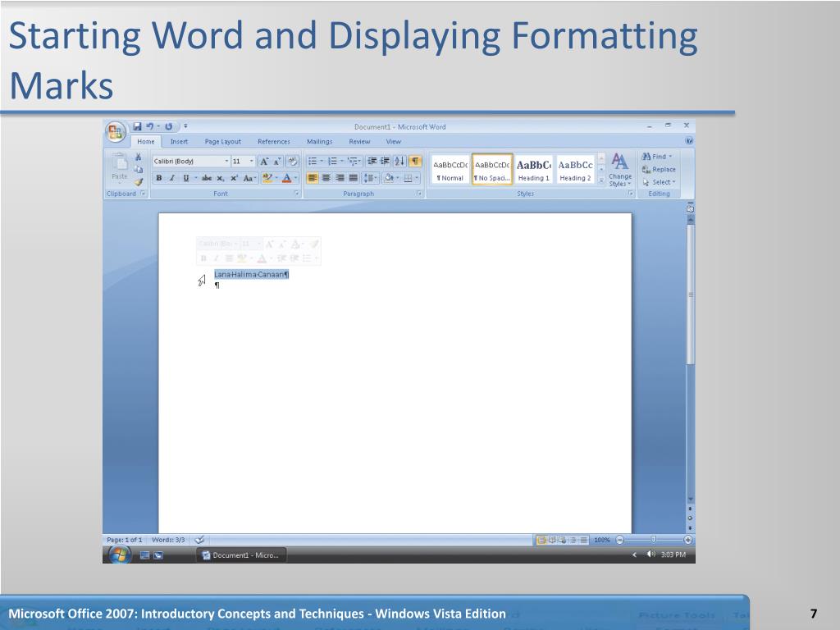This screenshot has width=840, height=630.
Task: Open the Windows Start orb
Action: pos(119,555)
